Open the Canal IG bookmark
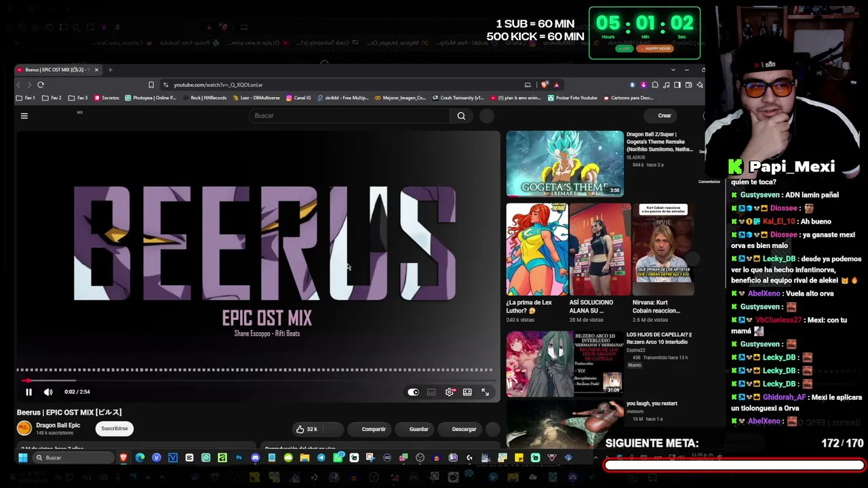Image resolution: width=868 pixels, height=488 pixels. [298, 98]
